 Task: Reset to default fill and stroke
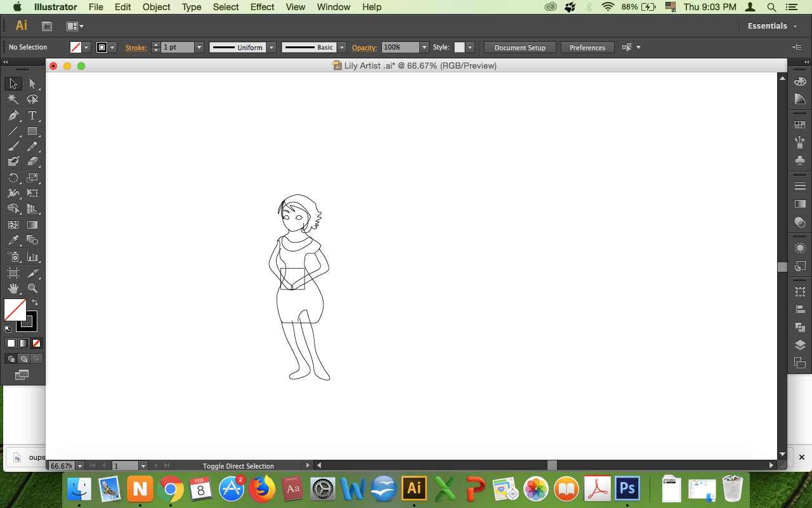[8, 329]
